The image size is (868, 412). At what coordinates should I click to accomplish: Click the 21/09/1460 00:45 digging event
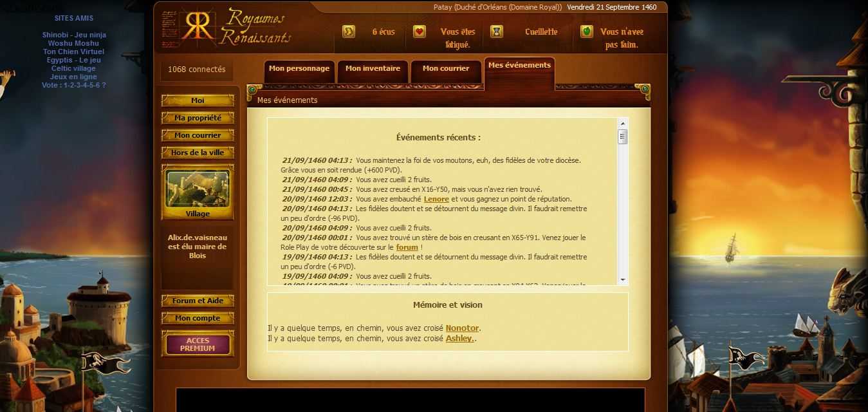pos(412,189)
